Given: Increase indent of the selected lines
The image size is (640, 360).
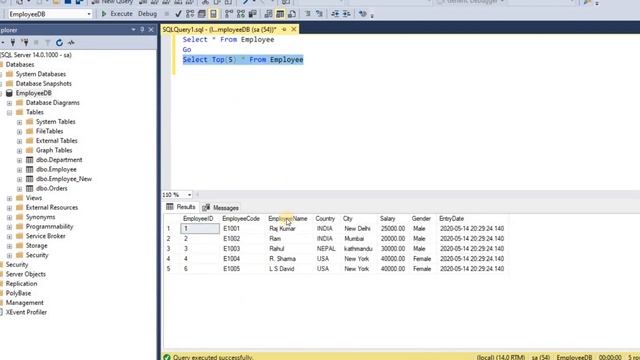Looking at the screenshot, I should pos(347,14).
